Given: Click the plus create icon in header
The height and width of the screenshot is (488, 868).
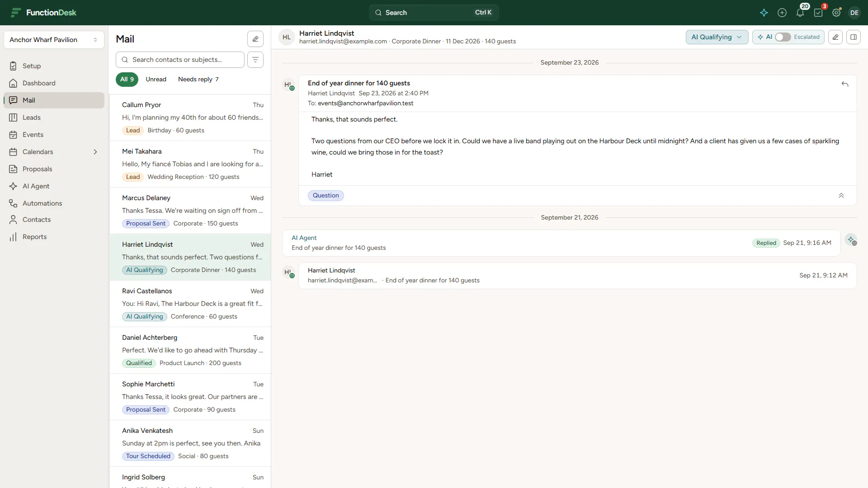Looking at the screenshot, I should tap(782, 13).
